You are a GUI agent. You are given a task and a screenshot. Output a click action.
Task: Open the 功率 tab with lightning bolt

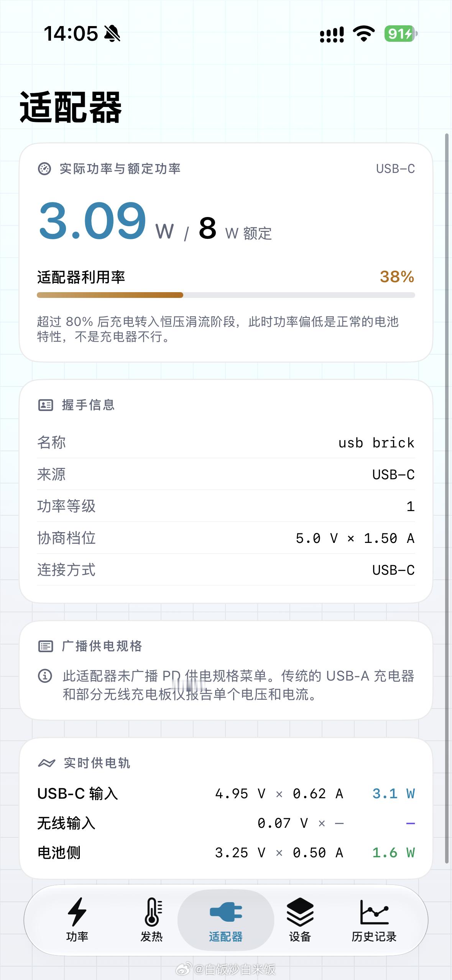pos(77,919)
